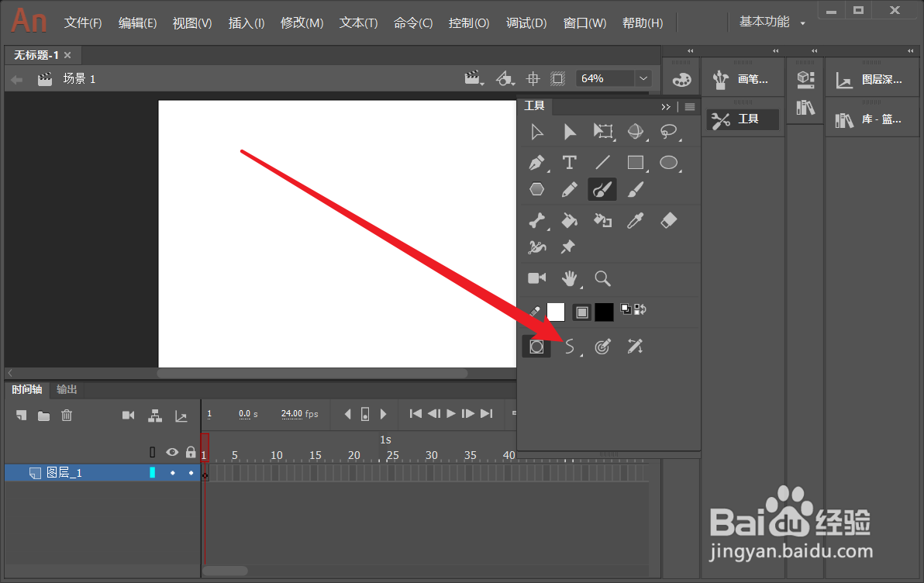Select the Width tool

tap(537, 247)
